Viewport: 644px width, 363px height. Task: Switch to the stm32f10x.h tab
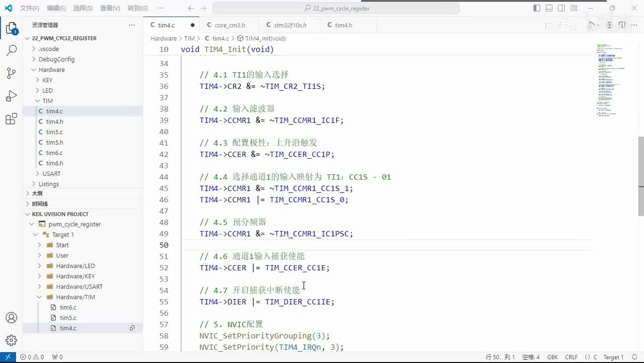point(290,25)
